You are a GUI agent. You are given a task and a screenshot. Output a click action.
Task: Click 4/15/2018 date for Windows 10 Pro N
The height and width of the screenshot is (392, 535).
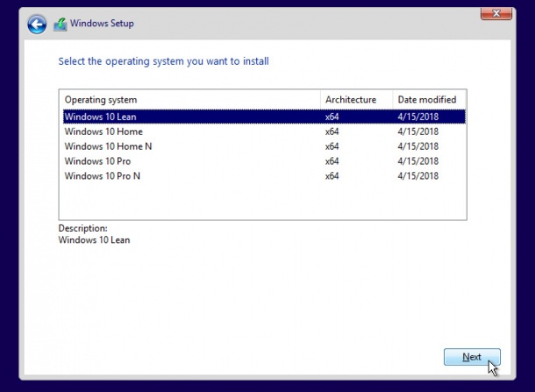[x=418, y=176]
